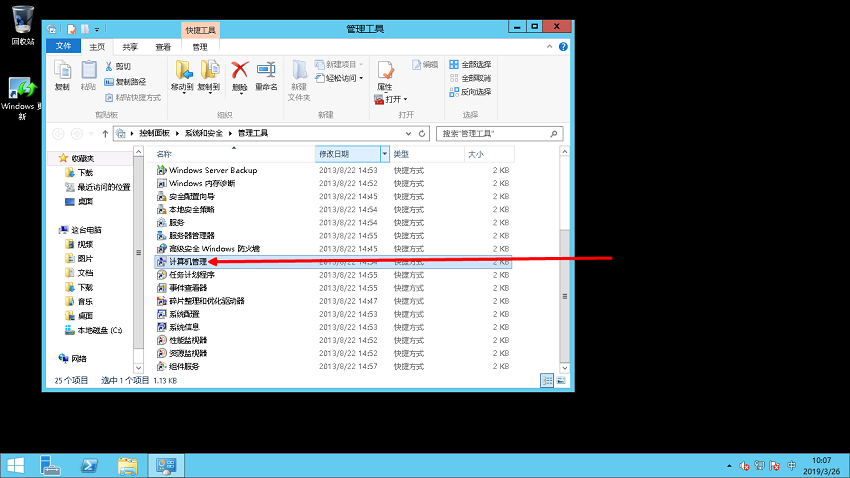Open the explorer Help icon
This screenshot has width=850, height=478.
click(563, 47)
